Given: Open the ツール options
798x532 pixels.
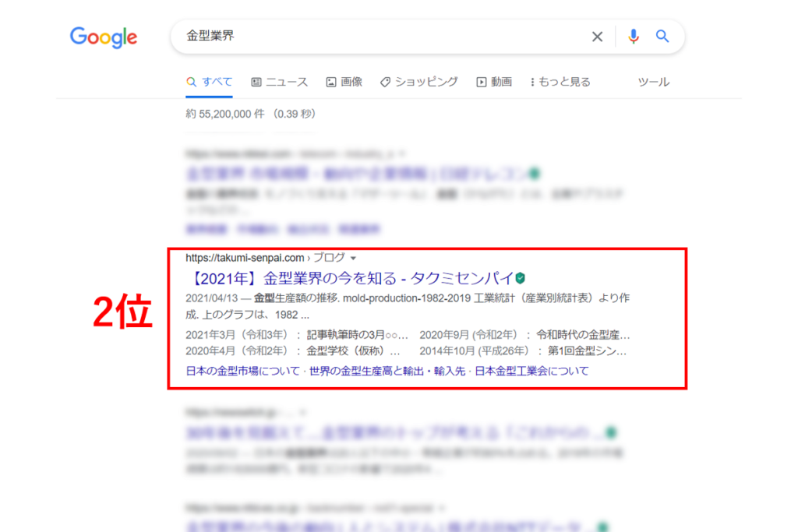Looking at the screenshot, I should point(654,82).
